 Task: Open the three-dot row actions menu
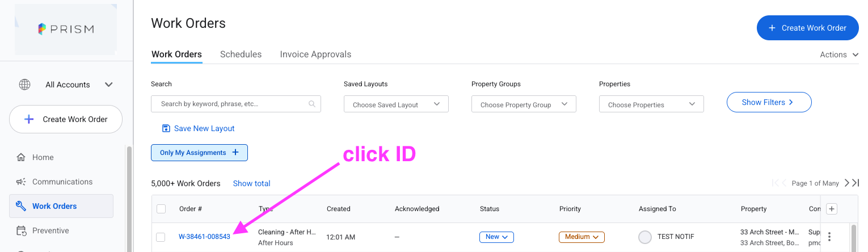(829, 237)
